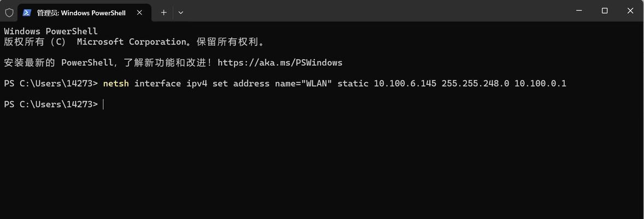This screenshot has width=644, height=219.
Task: Click the yellow netsh command word
Action: [116, 84]
